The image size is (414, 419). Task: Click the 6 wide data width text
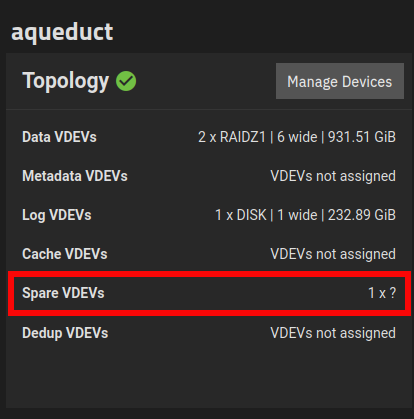(x=297, y=137)
